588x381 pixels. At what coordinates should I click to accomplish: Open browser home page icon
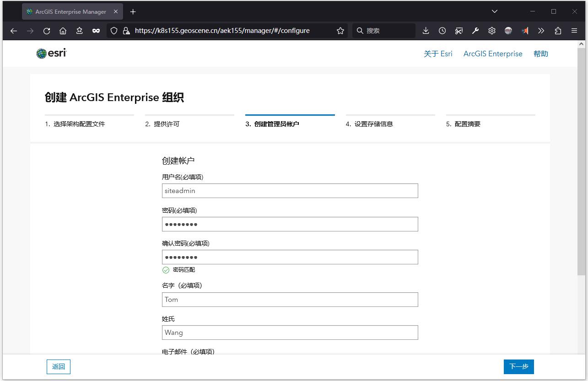(63, 31)
